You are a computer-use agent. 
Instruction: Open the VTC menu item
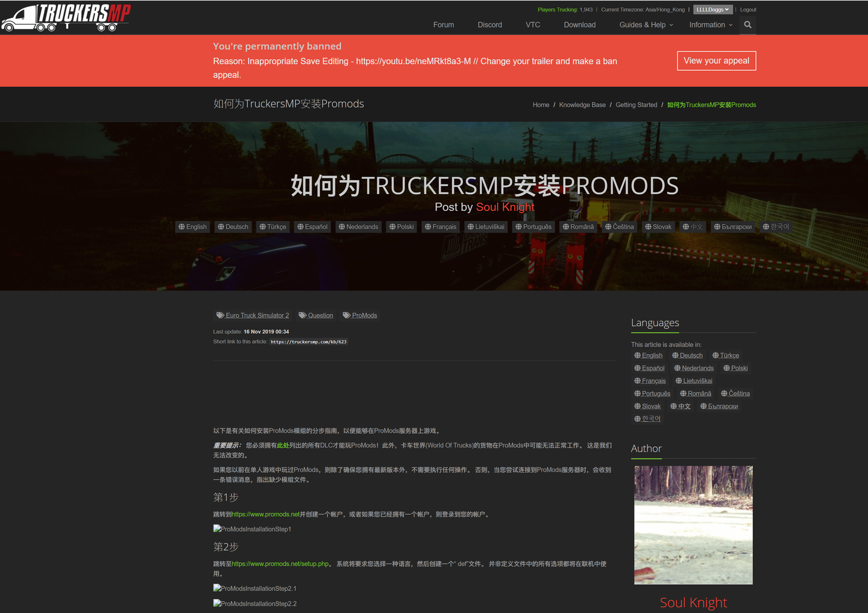click(533, 25)
